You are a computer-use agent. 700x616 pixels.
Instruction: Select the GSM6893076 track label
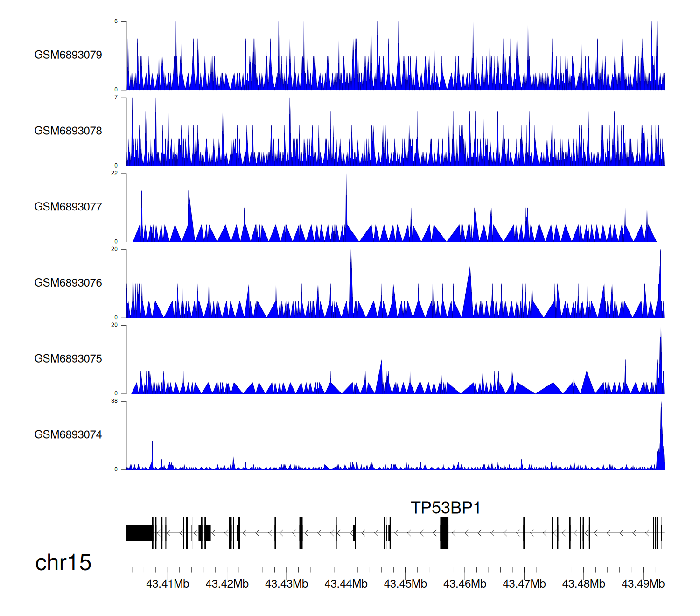68,283
